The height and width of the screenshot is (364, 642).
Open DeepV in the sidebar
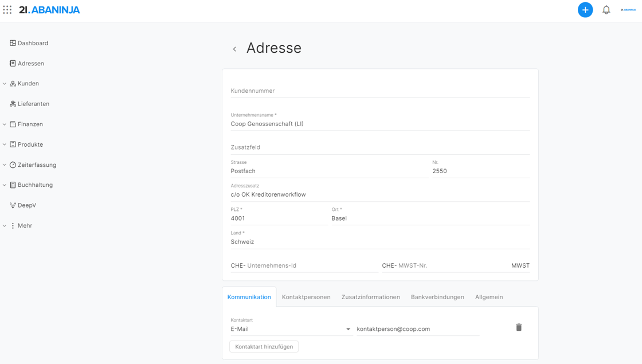(27, 206)
